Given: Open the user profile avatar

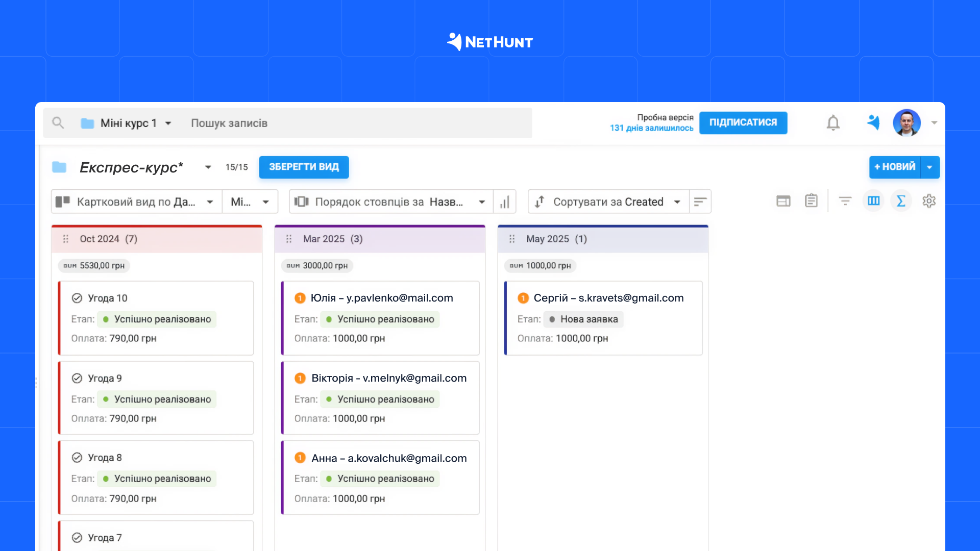Looking at the screenshot, I should pyautogui.click(x=906, y=123).
